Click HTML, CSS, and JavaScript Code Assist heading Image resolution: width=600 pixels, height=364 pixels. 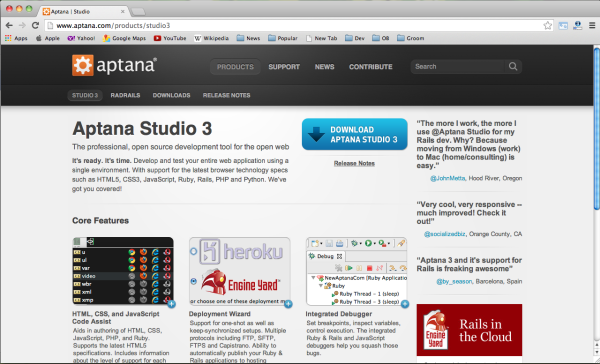click(x=116, y=318)
